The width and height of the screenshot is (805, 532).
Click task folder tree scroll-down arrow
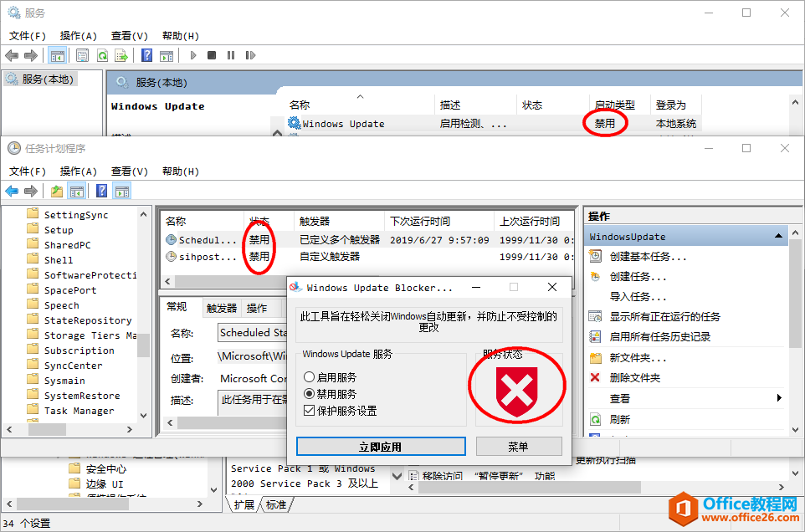[143, 416]
